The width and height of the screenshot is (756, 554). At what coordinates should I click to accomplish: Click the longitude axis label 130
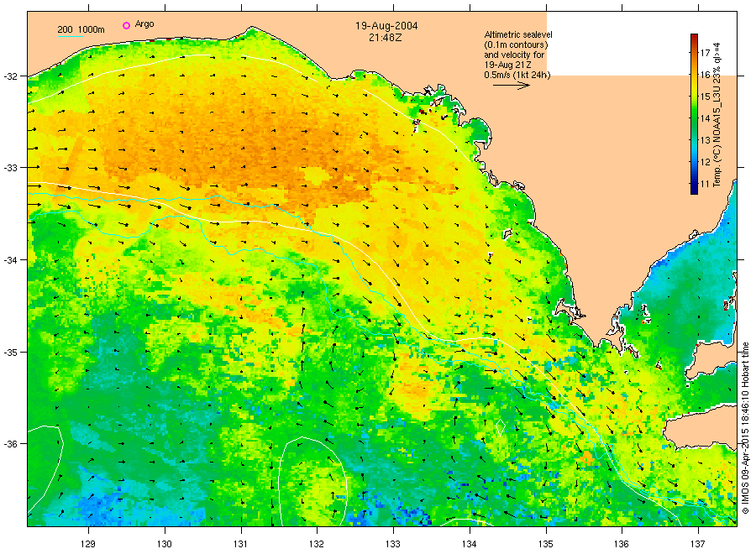[165, 544]
